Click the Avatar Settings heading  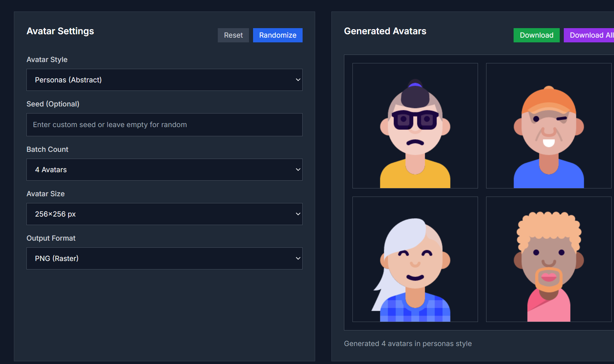coord(60,31)
